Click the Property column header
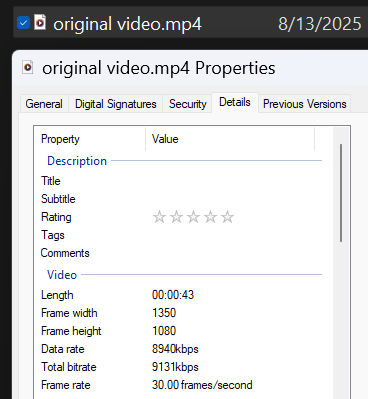368x399 pixels. [90, 139]
